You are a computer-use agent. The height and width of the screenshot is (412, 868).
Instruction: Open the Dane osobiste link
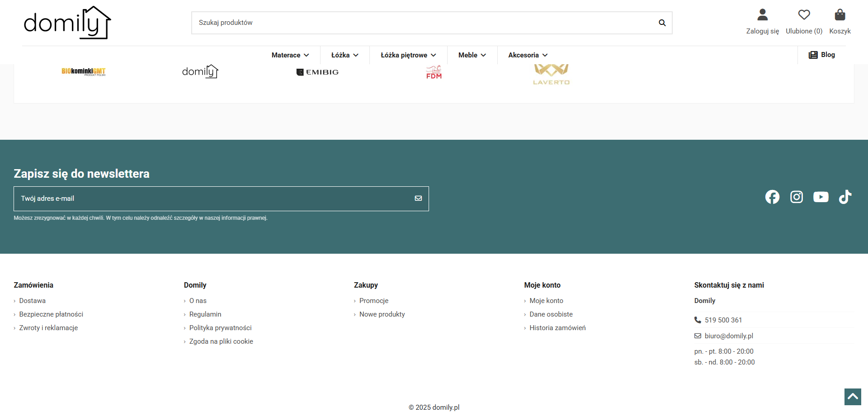[x=551, y=314]
